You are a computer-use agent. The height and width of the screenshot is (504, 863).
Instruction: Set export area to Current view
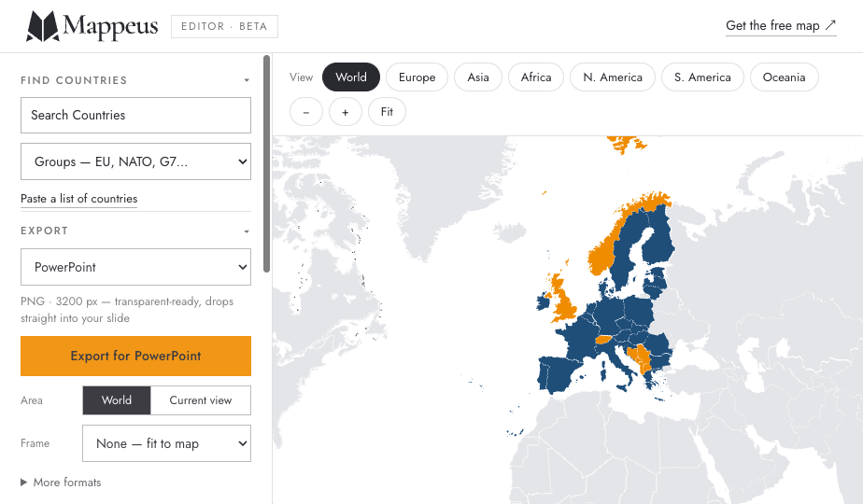pyautogui.click(x=200, y=400)
